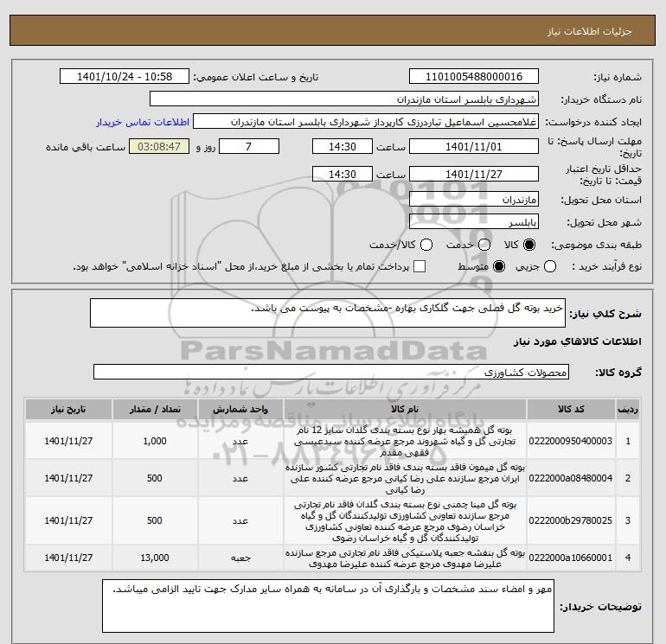Click the quantity cell 13,000
Screen dimensions: 666x644
[155, 558]
